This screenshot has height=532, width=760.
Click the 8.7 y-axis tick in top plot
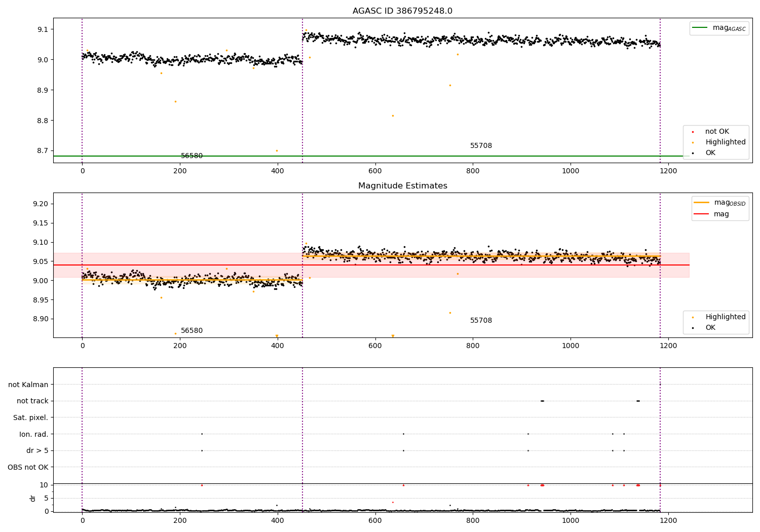click(43, 151)
